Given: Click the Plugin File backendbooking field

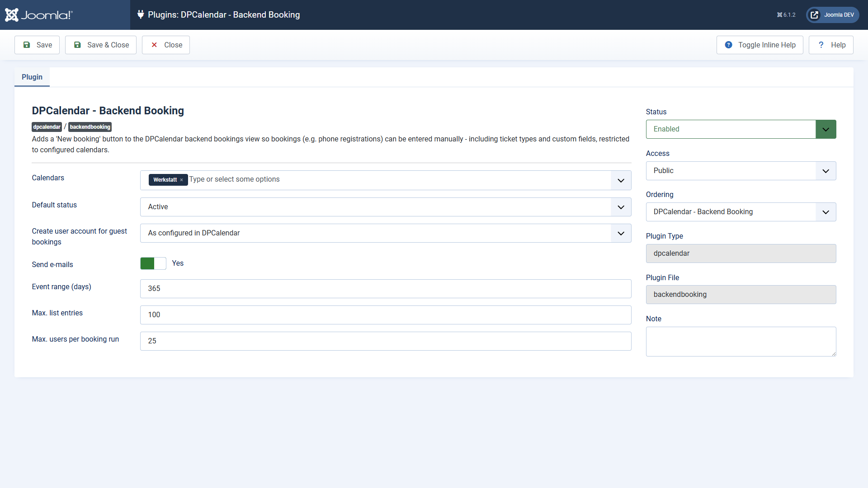Looking at the screenshot, I should tap(741, 295).
